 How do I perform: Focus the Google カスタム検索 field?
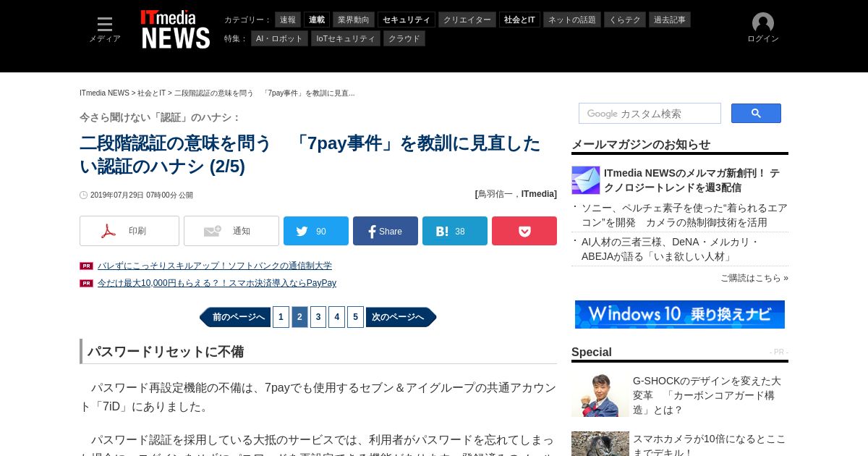coord(650,113)
